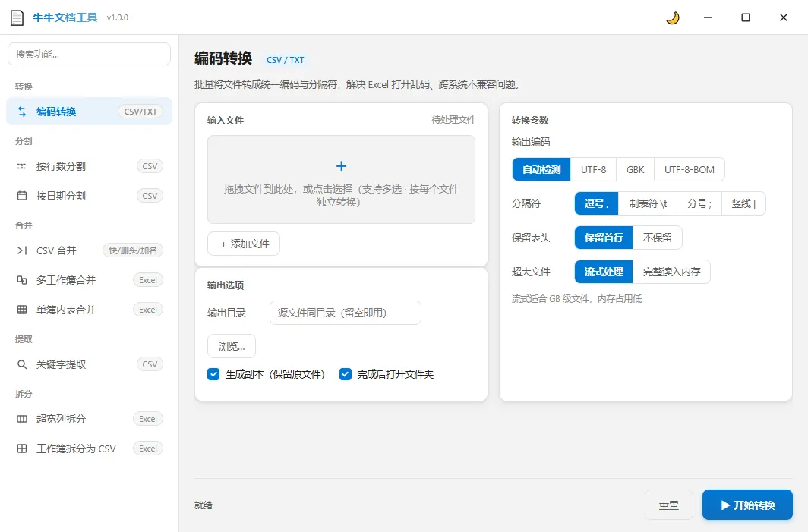The height and width of the screenshot is (532, 808).
Task: Start conversion with 开始转换 button
Action: point(747,505)
